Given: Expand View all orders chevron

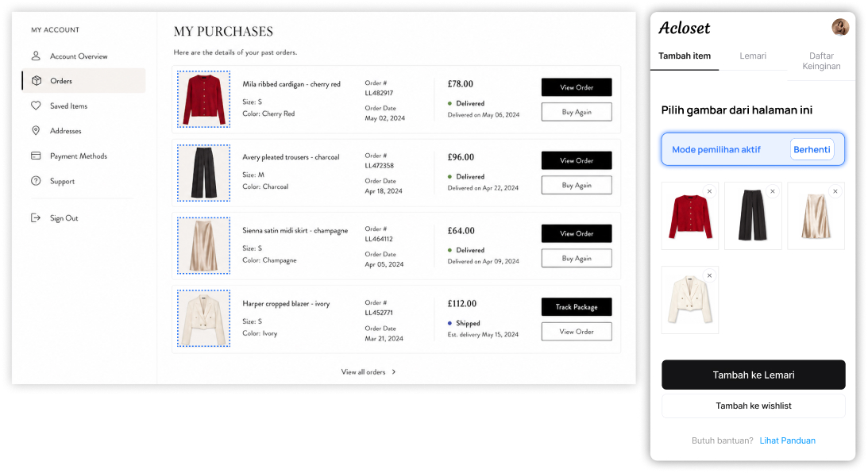Looking at the screenshot, I should pyautogui.click(x=394, y=371).
